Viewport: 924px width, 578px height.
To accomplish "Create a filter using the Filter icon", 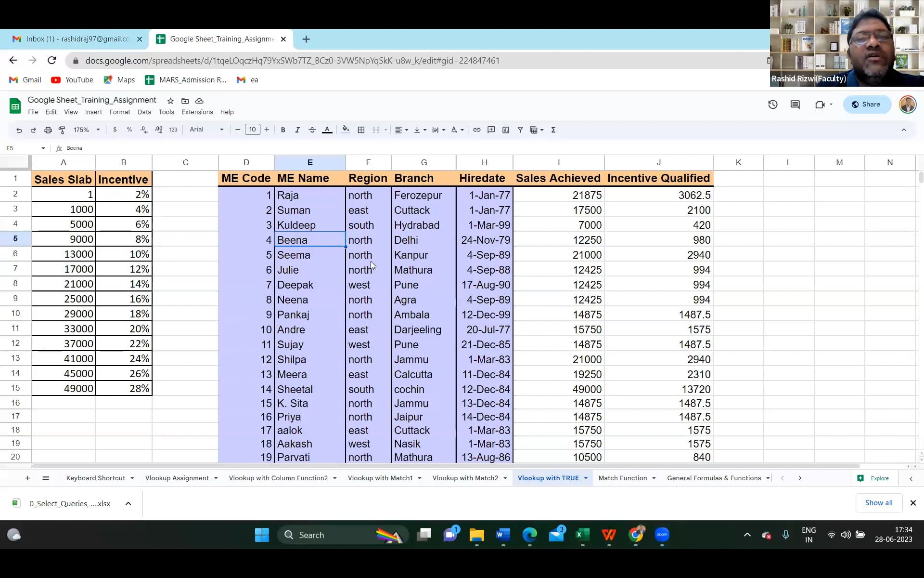I will coord(520,130).
